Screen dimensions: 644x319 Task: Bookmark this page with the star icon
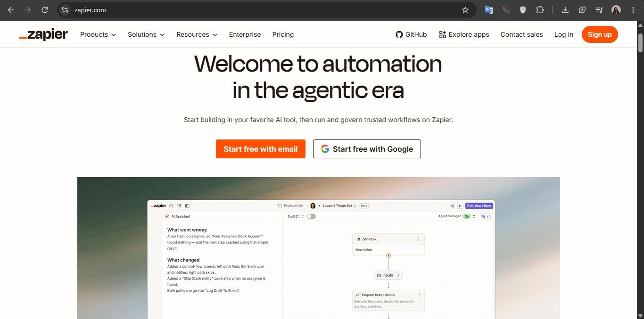click(x=465, y=10)
